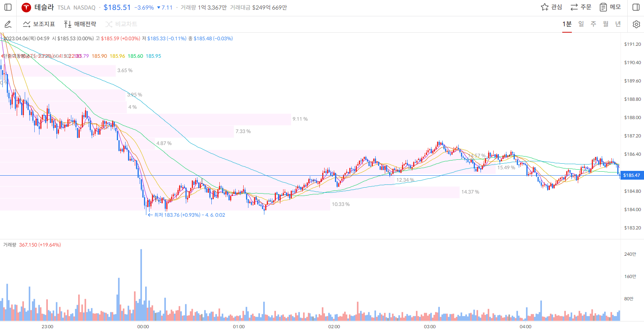Click the 9.11 % volume profile label
The image size is (644, 331).
coord(300,119)
